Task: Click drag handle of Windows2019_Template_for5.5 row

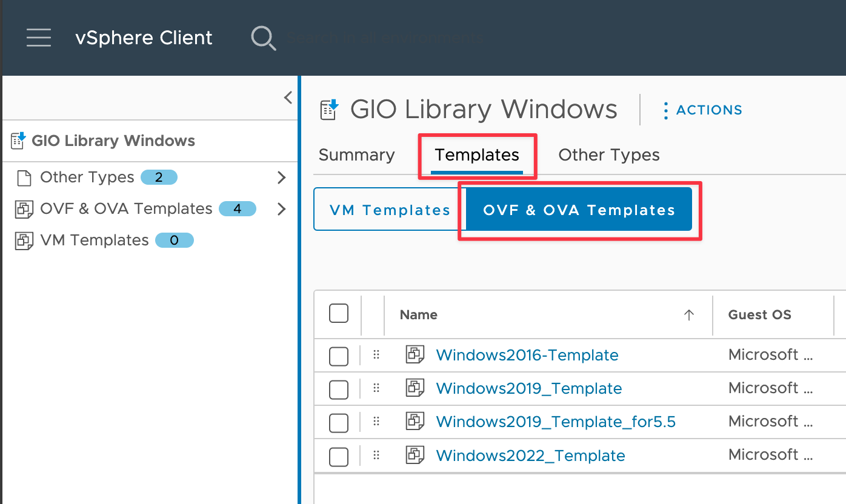Action: pyautogui.click(x=376, y=421)
